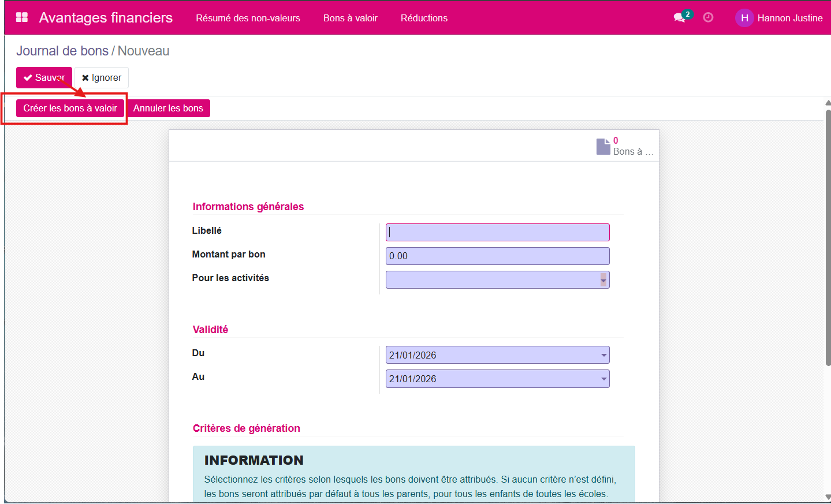The width and height of the screenshot is (831, 504).
Task: Expand the Pour les activités dropdown
Action: (x=603, y=280)
